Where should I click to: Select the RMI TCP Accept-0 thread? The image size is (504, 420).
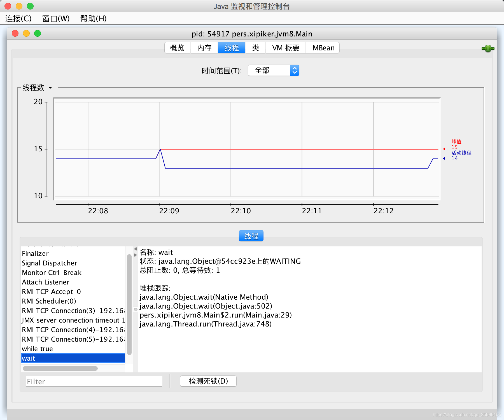(x=73, y=292)
